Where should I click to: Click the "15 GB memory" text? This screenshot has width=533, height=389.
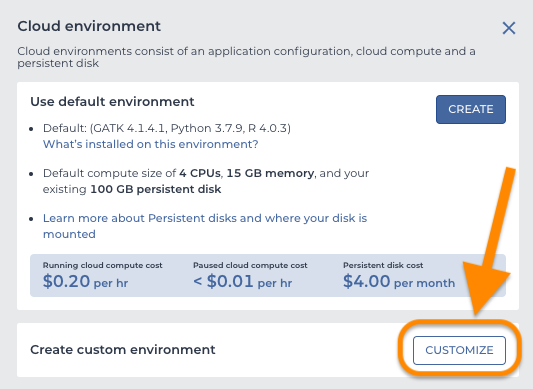(270, 173)
